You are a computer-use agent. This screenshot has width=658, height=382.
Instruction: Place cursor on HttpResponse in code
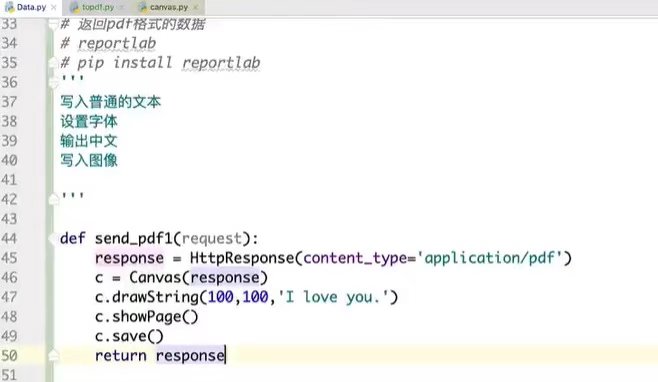[x=242, y=258]
